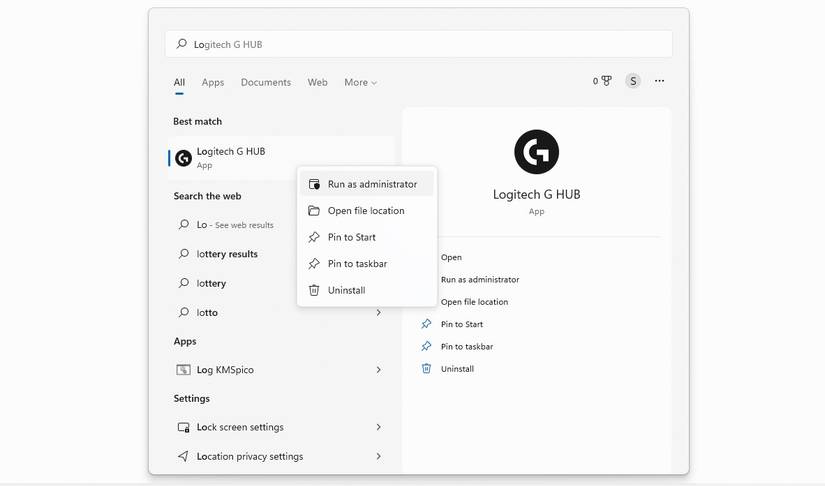Image resolution: width=825 pixels, height=486 pixels.
Task: Expand the Location privacy settings arrow
Action: (x=378, y=456)
